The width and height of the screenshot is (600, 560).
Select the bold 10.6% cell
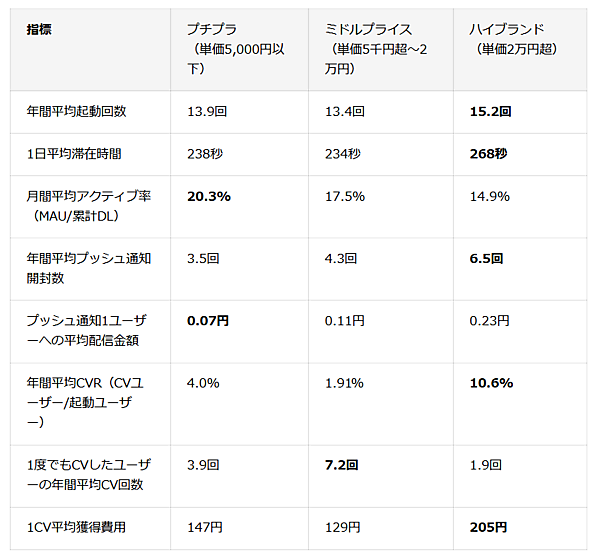pyautogui.click(x=491, y=383)
